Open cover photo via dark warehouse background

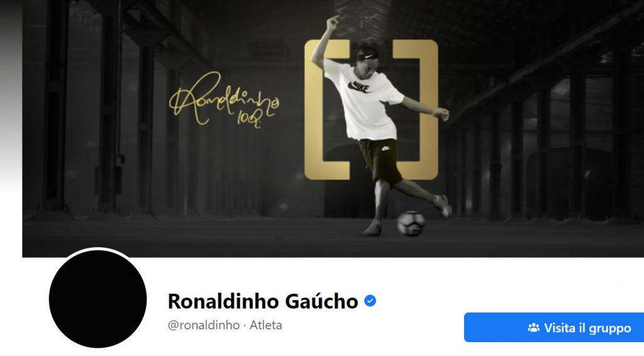tap(534, 123)
